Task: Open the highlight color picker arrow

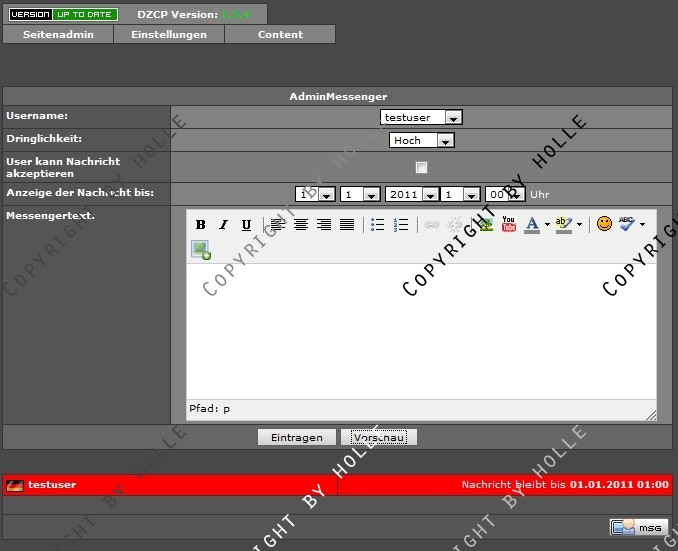Action: (x=579, y=224)
